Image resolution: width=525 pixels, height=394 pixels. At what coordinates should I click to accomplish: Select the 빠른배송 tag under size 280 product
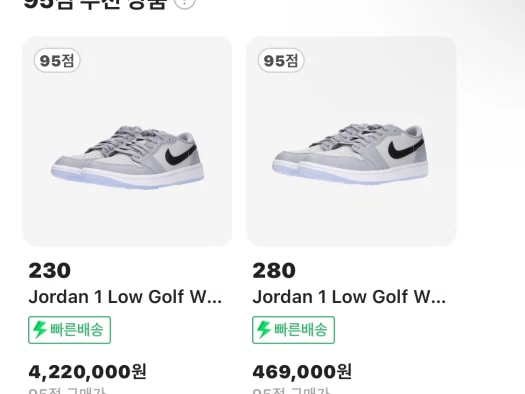coord(293,330)
